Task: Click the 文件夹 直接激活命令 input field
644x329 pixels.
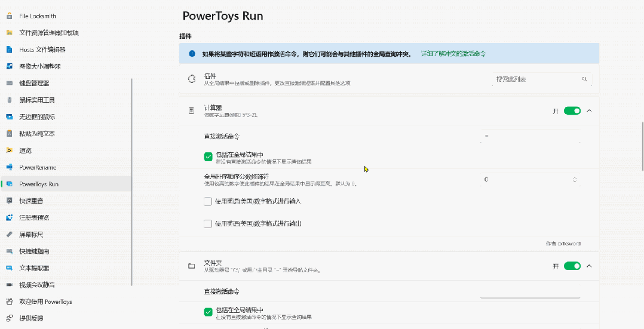Action: coord(530,291)
